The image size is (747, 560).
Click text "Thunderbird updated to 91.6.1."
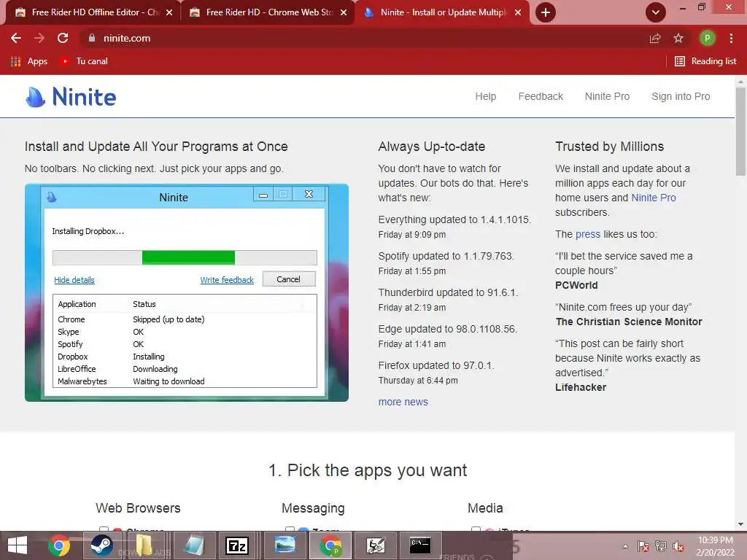pos(448,292)
